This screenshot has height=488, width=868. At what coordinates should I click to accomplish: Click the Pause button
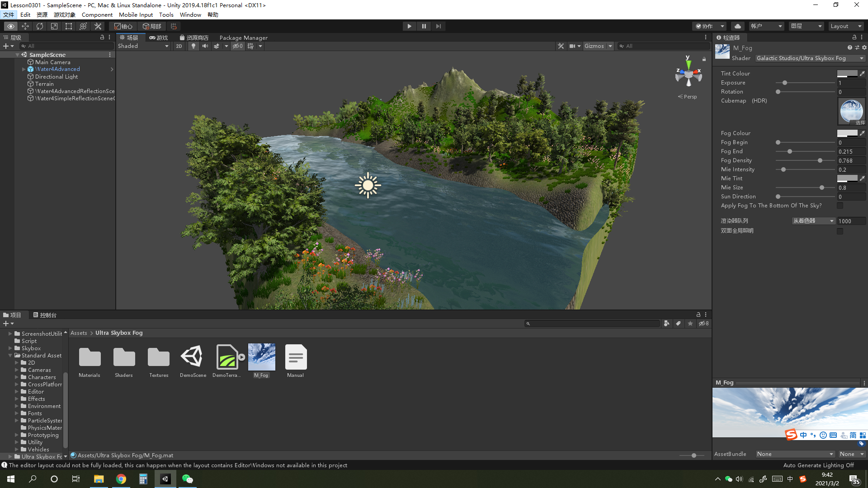424,26
